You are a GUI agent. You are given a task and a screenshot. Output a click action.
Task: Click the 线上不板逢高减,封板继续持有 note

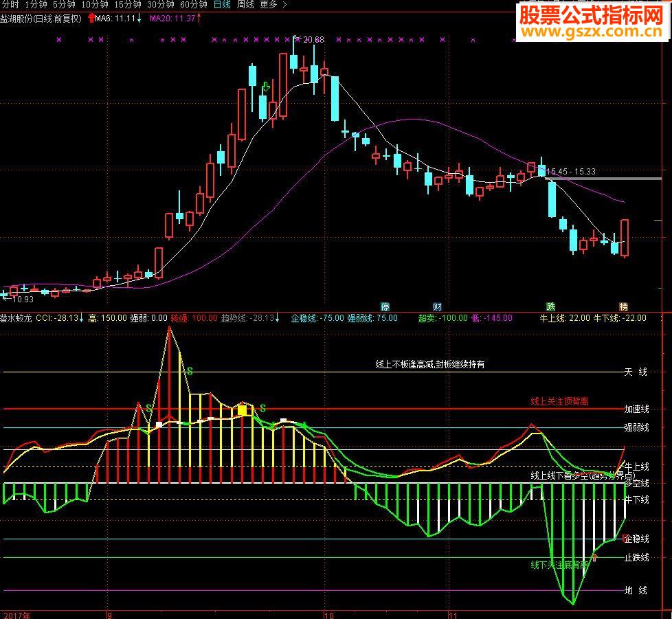pyautogui.click(x=430, y=364)
